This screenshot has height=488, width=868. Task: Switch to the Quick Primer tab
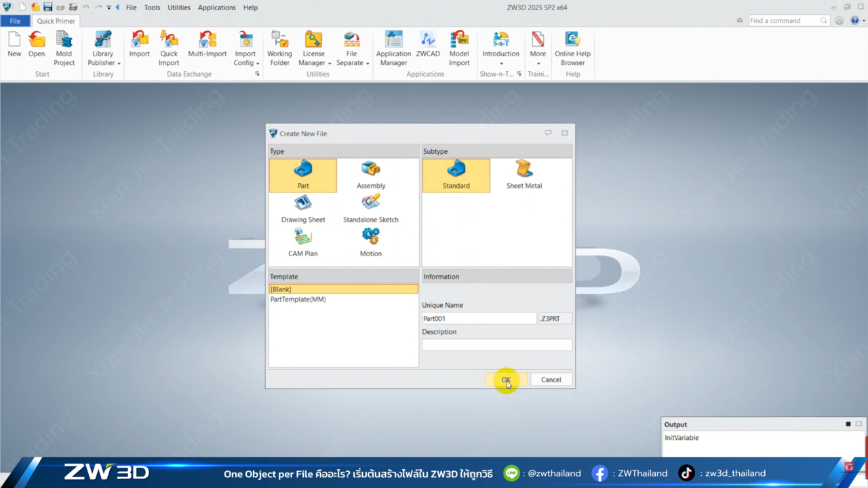pyautogui.click(x=56, y=21)
